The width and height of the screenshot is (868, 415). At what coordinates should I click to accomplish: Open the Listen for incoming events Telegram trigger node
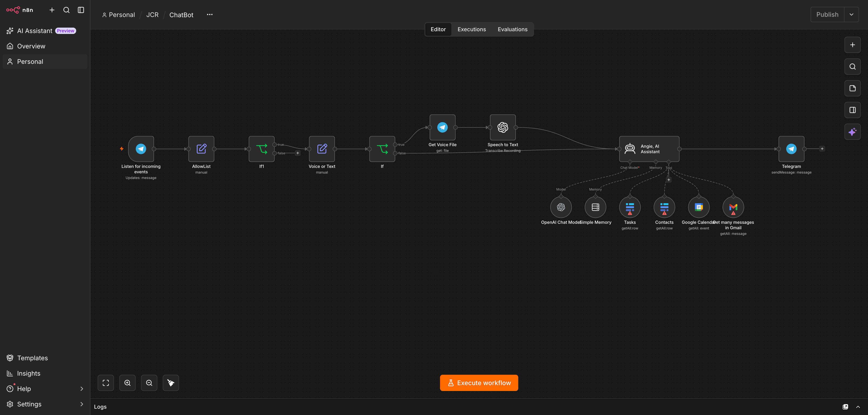[x=141, y=149]
